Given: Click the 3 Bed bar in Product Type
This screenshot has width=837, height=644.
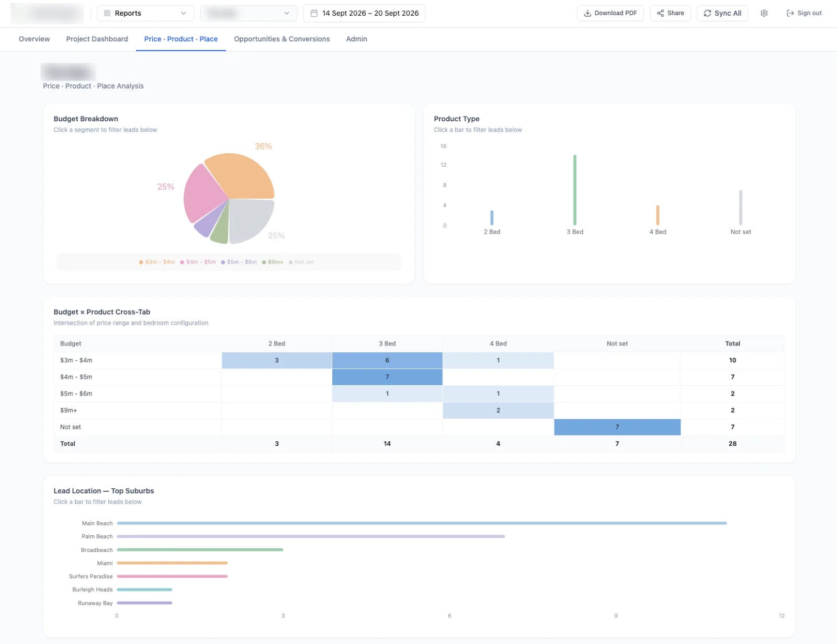Looking at the screenshot, I should click(575, 190).
